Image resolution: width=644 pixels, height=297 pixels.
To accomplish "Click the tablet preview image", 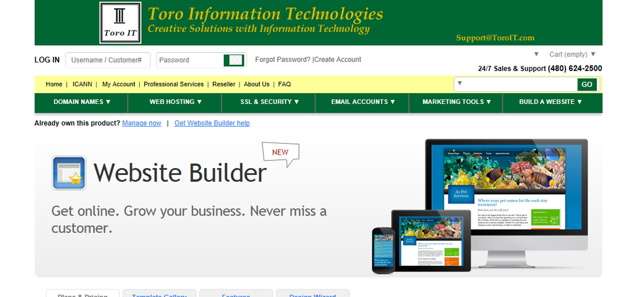I will pyautogui.click(x=431, y=241).
